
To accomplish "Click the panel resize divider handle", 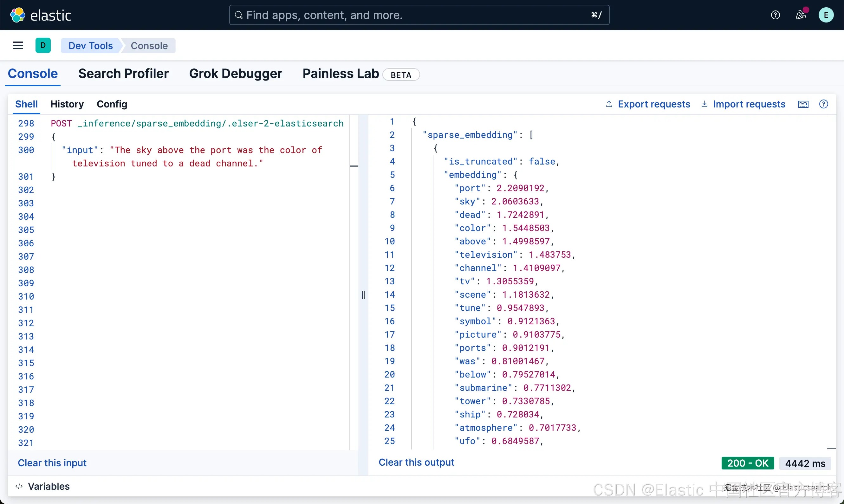I will (x=363, y=295).
